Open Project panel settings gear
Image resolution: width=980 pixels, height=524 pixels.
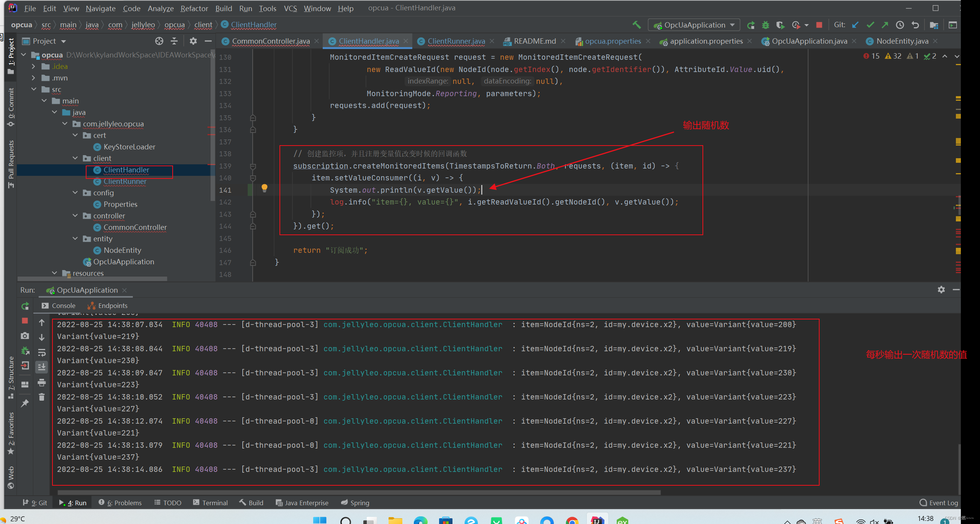(x=193, y=41)
